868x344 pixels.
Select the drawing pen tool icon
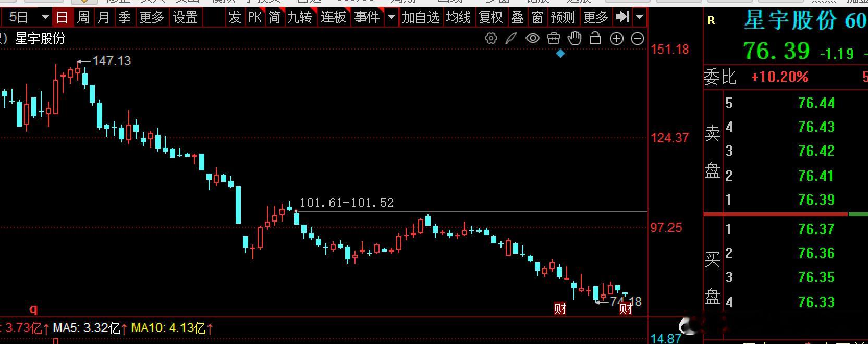(x=511, y=39)
